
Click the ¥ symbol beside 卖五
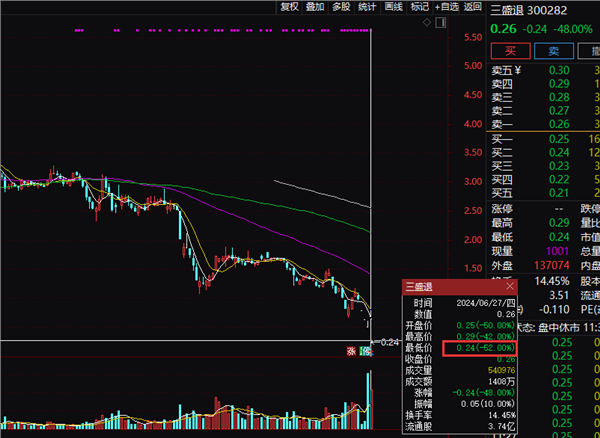point(517,70)
